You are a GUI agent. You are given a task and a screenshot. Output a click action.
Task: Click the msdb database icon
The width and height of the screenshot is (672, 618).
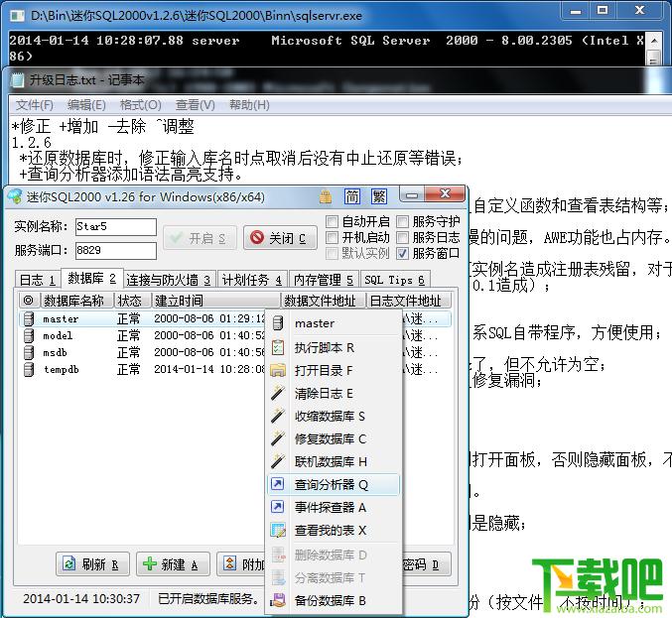(x=29, y=352)
